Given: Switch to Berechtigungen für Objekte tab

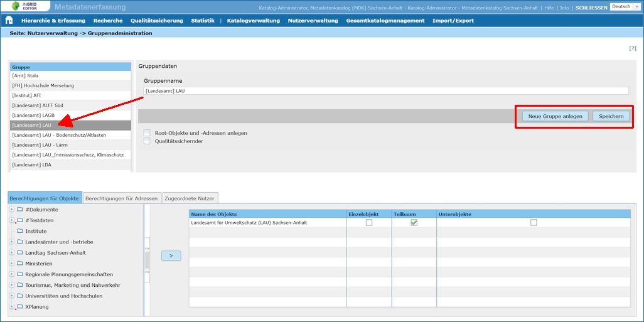Looking at the screenshot, I should click(x=45, y=198).
